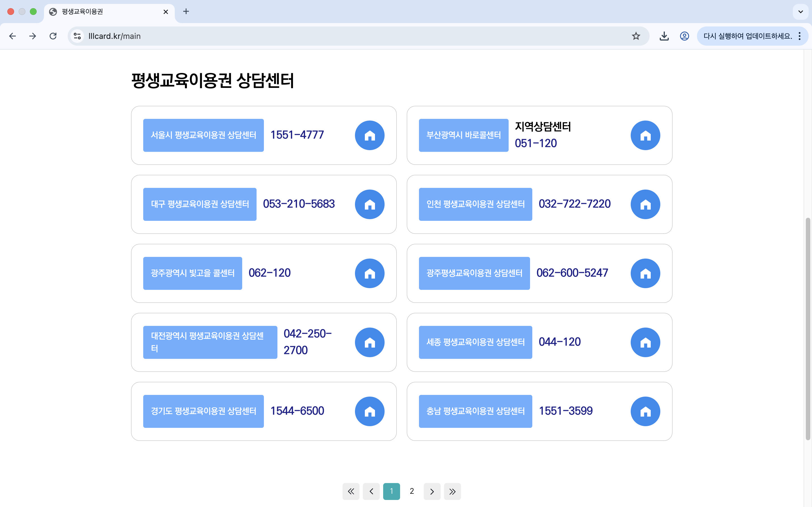Click 대전광역시 상담센터 home icon
The width and height of the screenshot is (812, 507).
pyautogui.click(x=369, y=342)
